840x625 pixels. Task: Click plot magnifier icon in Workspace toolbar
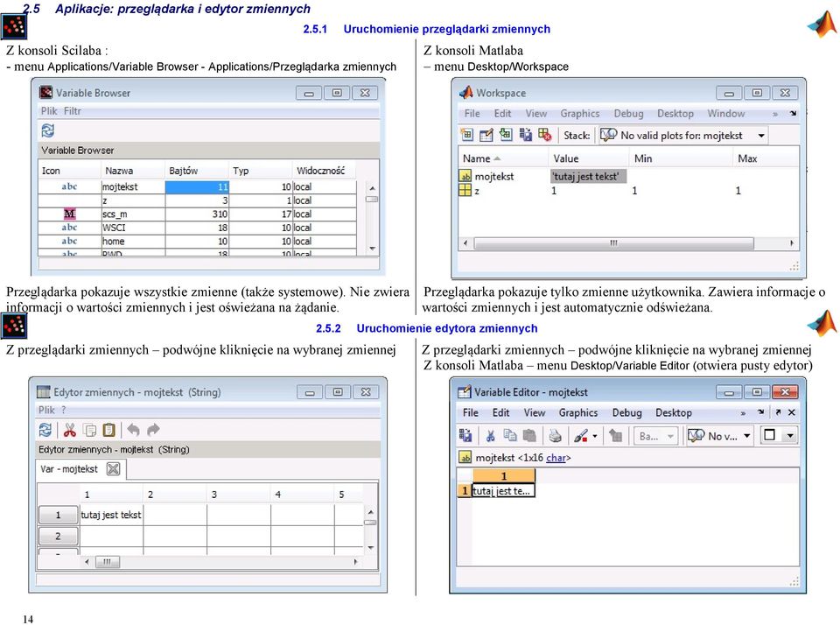point(609,135)
